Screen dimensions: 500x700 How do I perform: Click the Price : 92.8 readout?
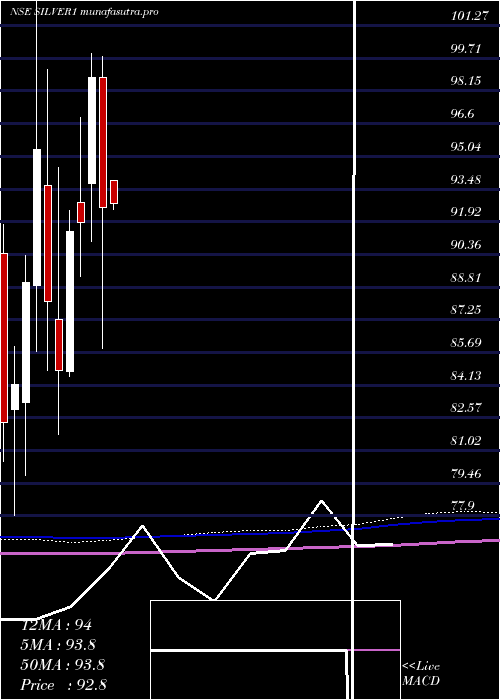point(64,685)
